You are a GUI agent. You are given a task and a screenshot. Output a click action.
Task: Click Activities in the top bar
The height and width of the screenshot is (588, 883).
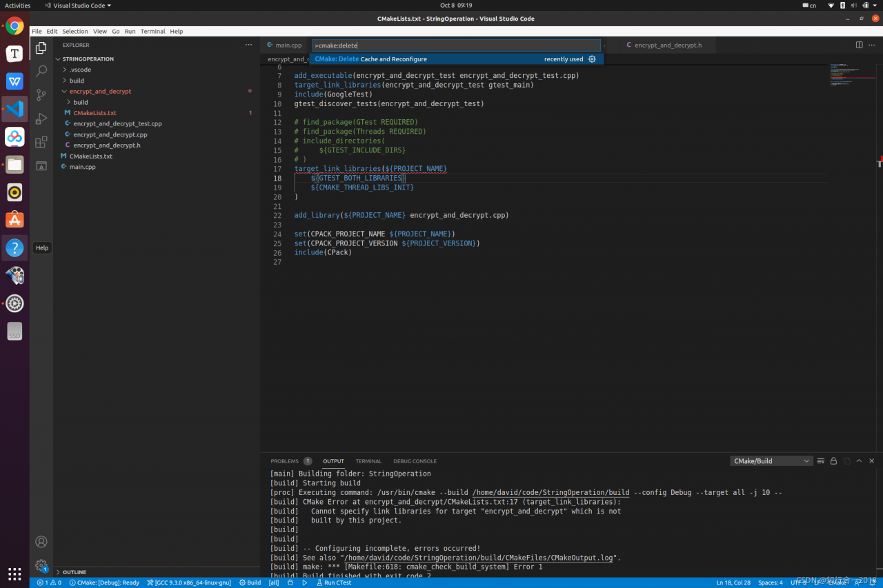point(18,6)
